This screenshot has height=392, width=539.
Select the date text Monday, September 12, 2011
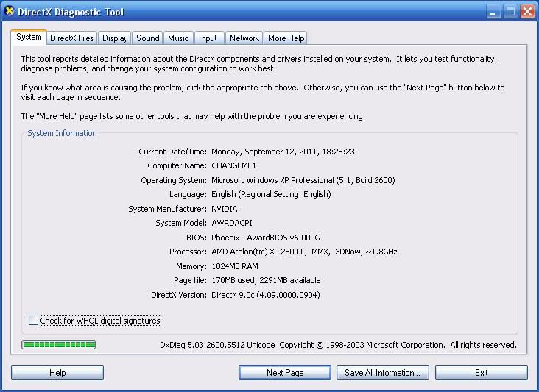click(264, 152)
